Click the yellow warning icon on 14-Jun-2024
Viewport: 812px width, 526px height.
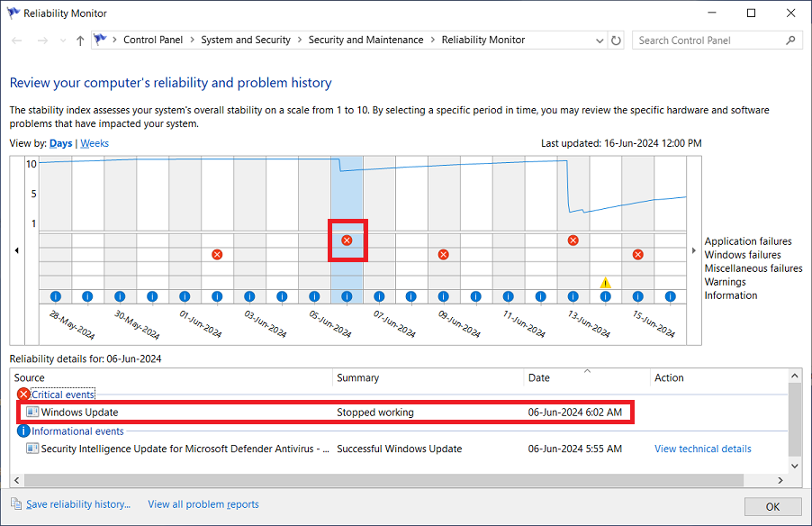coord(605,283)
